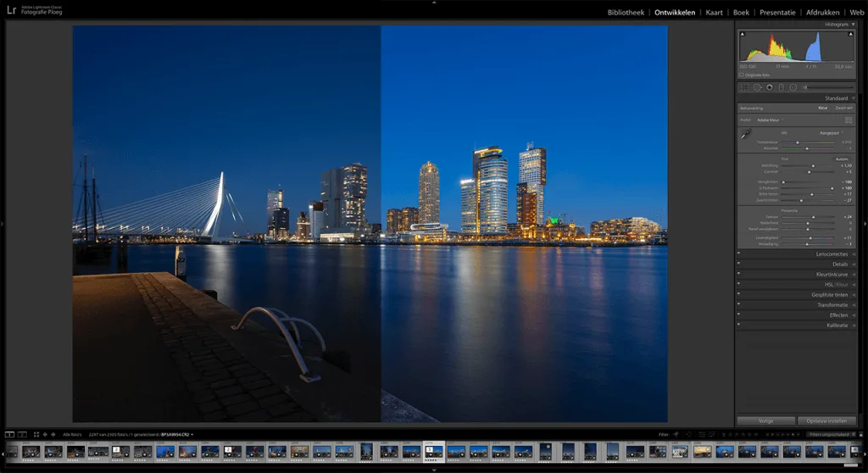This screenshot has width=868, height=473.
Task: Open the Filters uitgeschakeld dropdown
Action: 832,435
